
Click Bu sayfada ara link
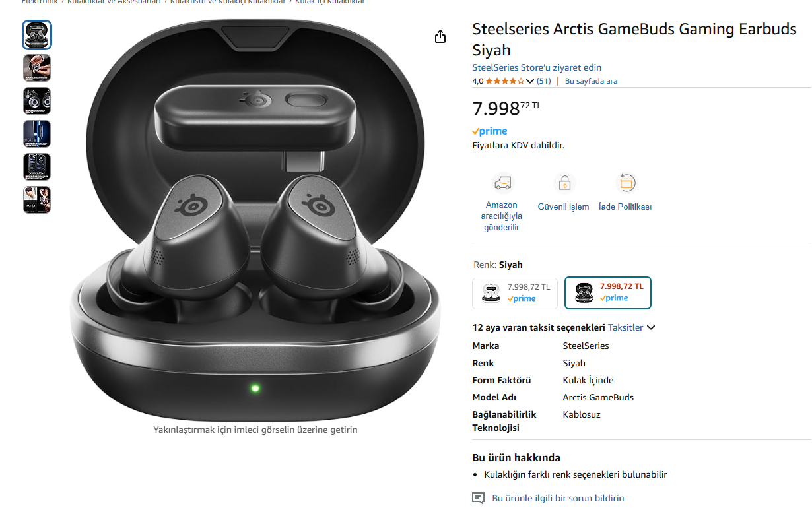[591, 81]
